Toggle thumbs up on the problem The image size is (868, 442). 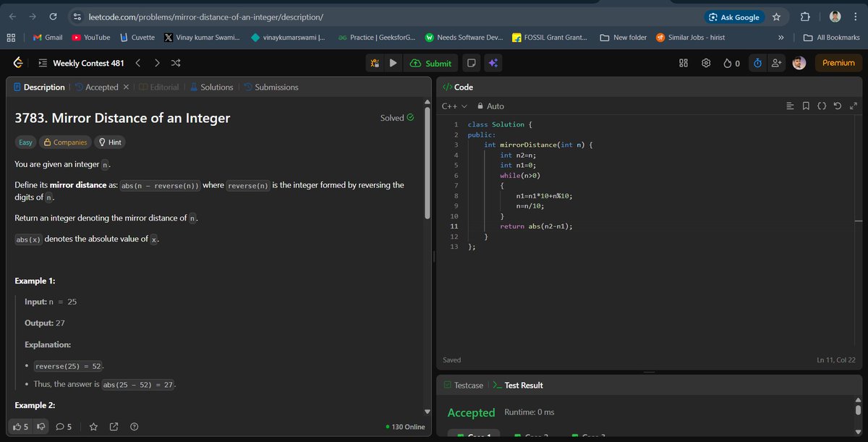coord(16,427)
